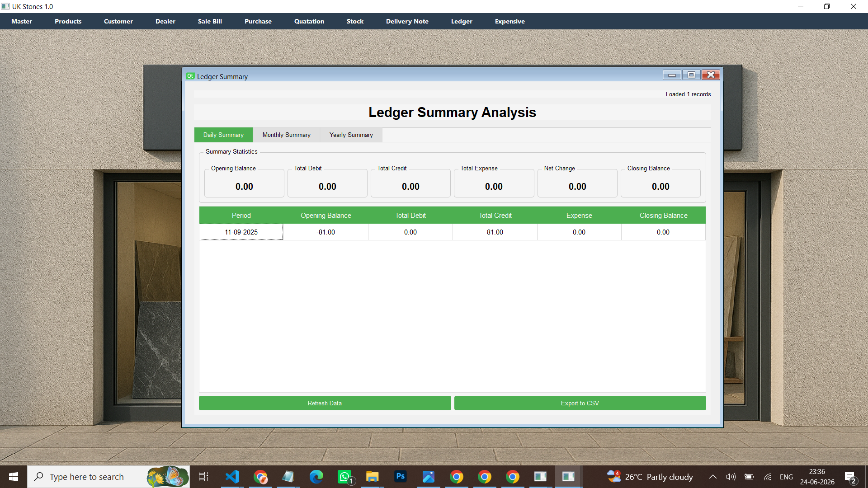Viewport: 868px width, 488px height.
Task: Maximize the Ledger Summary window
Action: pyautogui.click(x=691, y=75)
